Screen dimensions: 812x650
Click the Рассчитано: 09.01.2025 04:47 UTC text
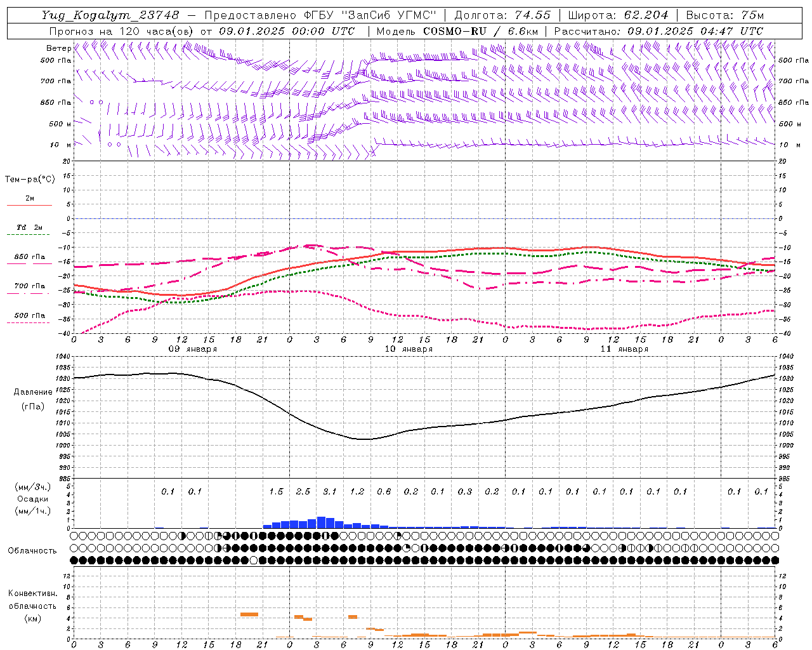[x=658, y=31]
